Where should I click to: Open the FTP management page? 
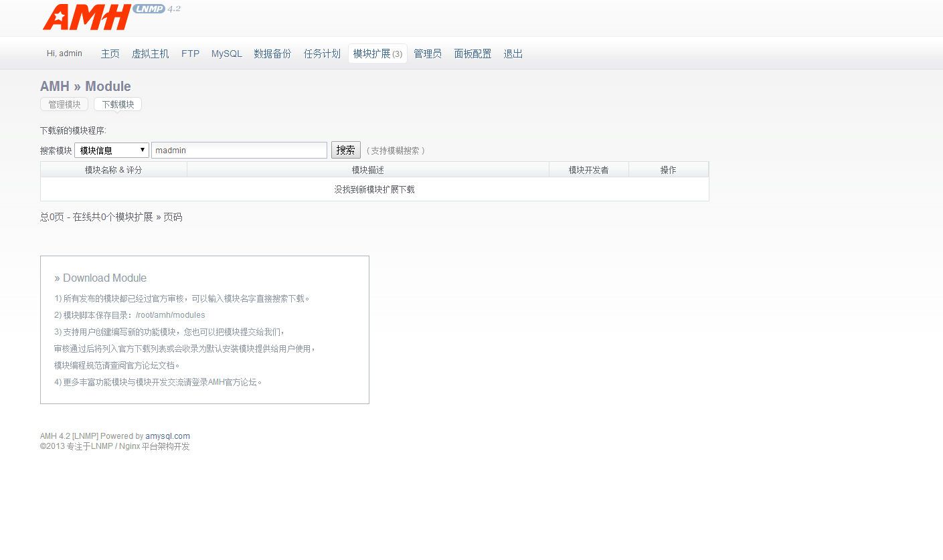[x=190, y=54]
